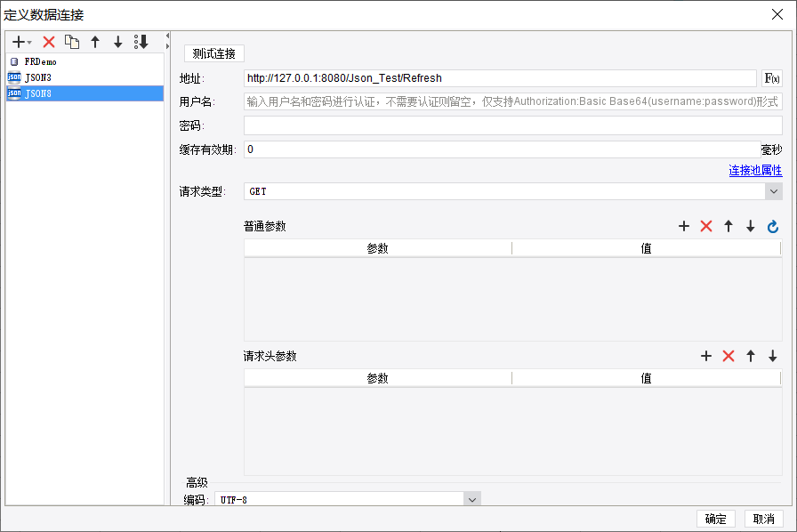Delete a row from 请求头参数
The width and height of the screenshot is (797, 532).
pyautogui.click(x=729, y=356)
